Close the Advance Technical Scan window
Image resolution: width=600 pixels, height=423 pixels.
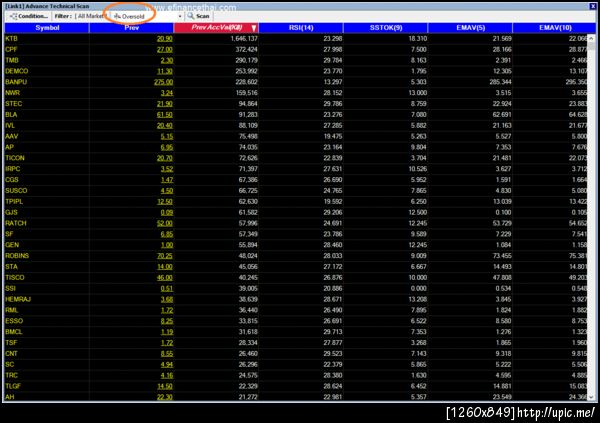tap(592, 6)
